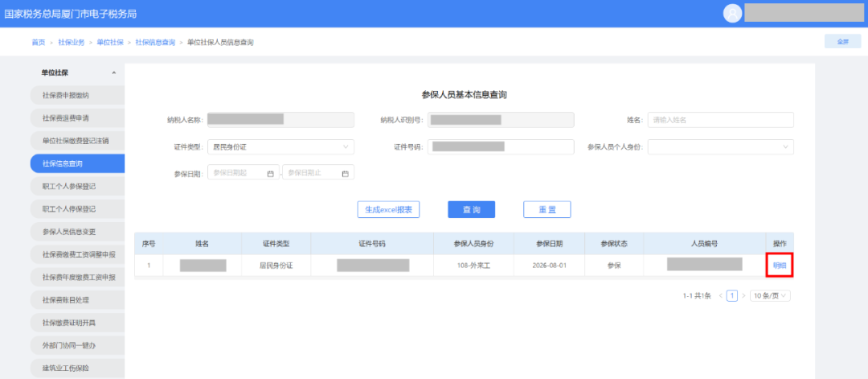Click the 参保状态 column header

(x=614, y=244)
